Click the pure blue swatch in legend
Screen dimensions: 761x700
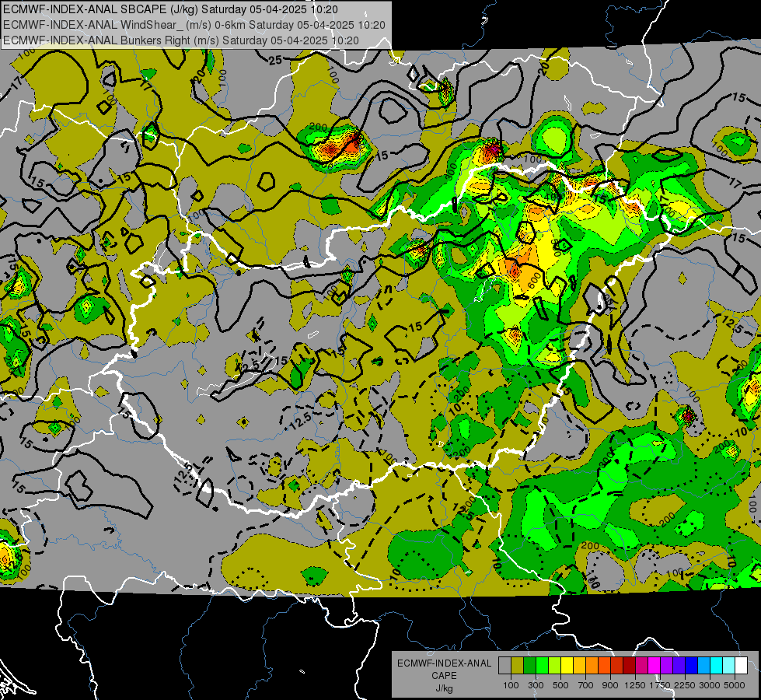click(691, 666)
